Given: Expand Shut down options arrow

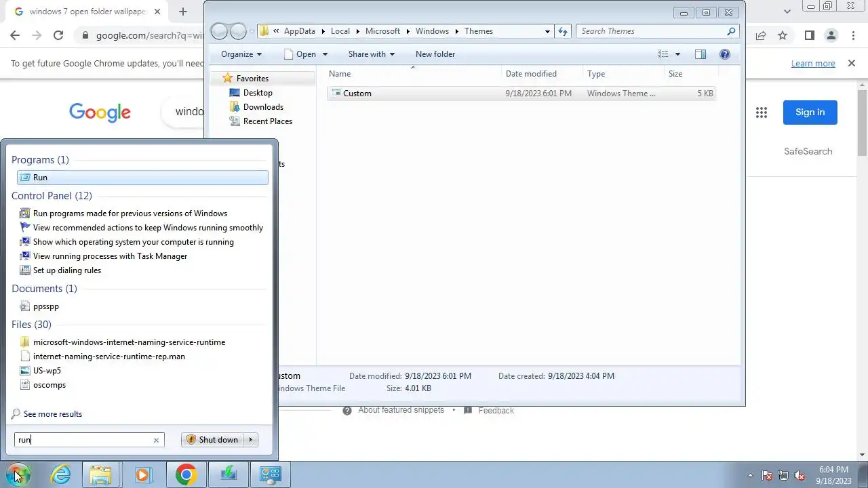Looking at the screenshot, I should point(250,440).
